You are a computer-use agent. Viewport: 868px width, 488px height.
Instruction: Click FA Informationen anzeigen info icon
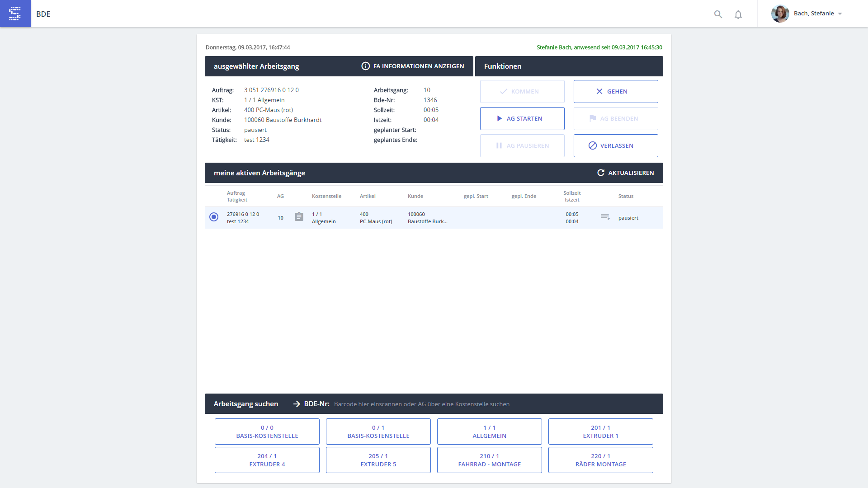click(365, 66)
